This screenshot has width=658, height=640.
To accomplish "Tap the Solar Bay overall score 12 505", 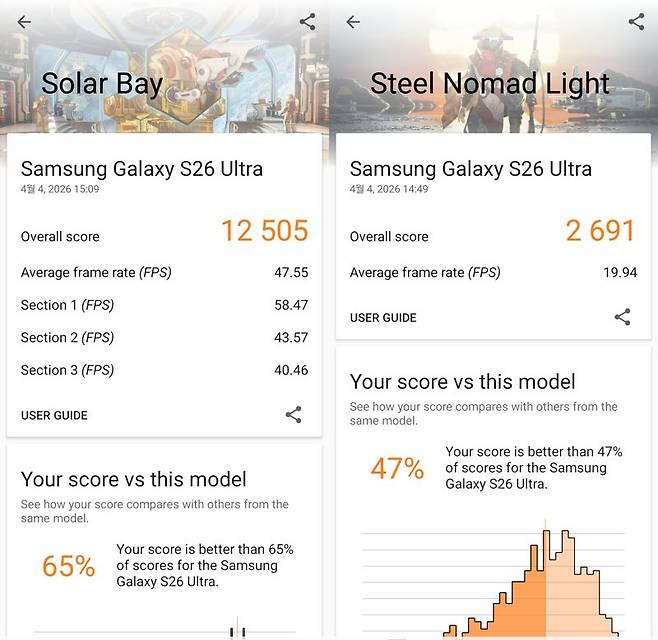I will 264,231.
